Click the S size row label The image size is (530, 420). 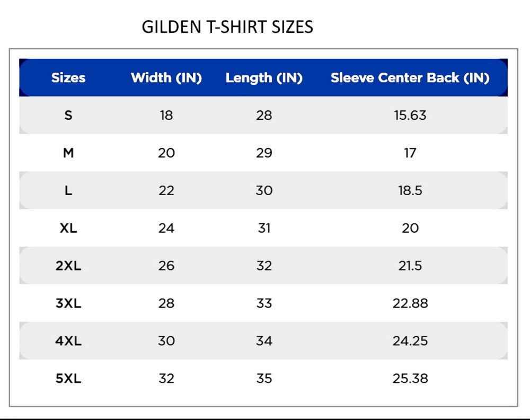point(68,115)
